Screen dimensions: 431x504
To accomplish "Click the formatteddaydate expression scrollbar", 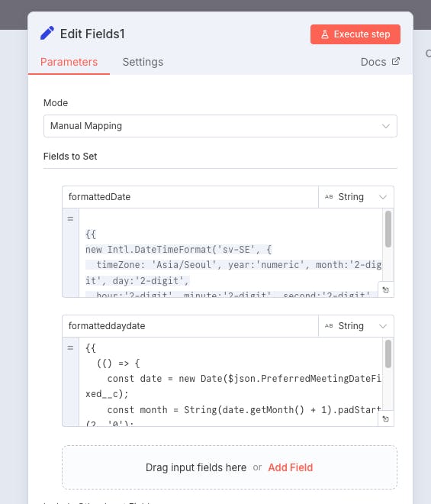I will (388, 354).
